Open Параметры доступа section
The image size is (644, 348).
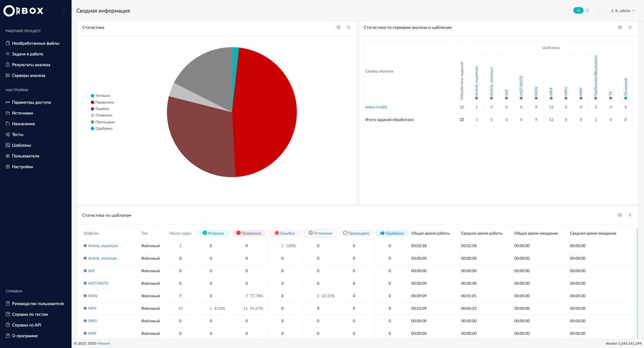tap(31, 102)
